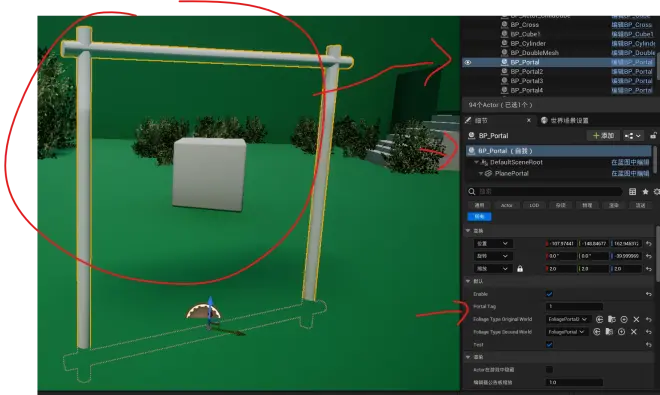Screen dimensions: 660x395
Task: Click the 添加 (Add) component button
Action: click(603, 136)
